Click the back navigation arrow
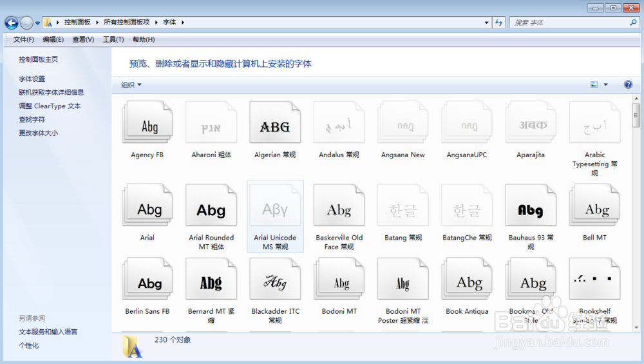This screenshot has width=644, height=364. (x=12, y=23)
